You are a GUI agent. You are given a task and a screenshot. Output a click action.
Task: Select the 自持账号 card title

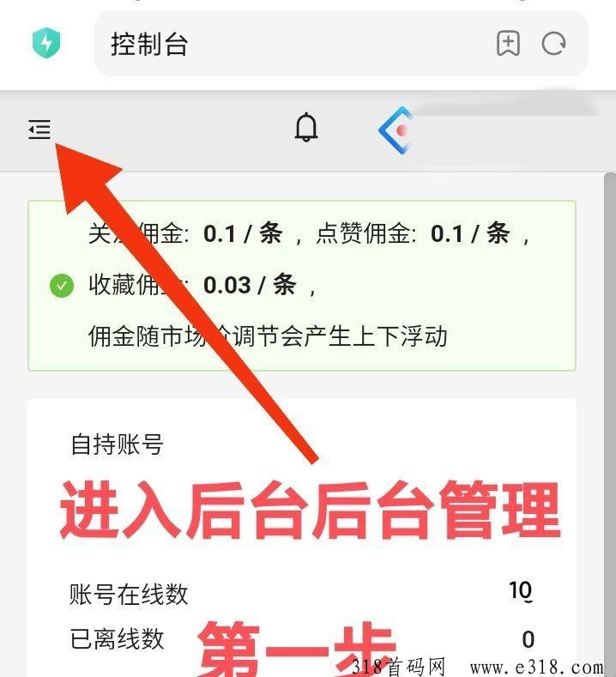click(117, 444)
